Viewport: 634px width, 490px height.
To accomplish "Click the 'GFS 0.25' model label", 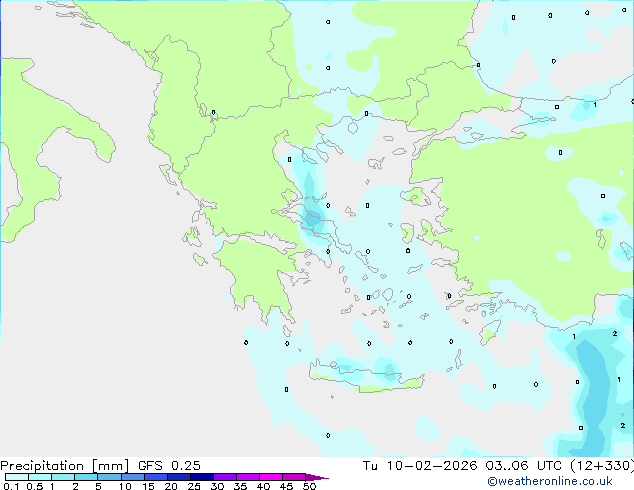I will 169,466.
